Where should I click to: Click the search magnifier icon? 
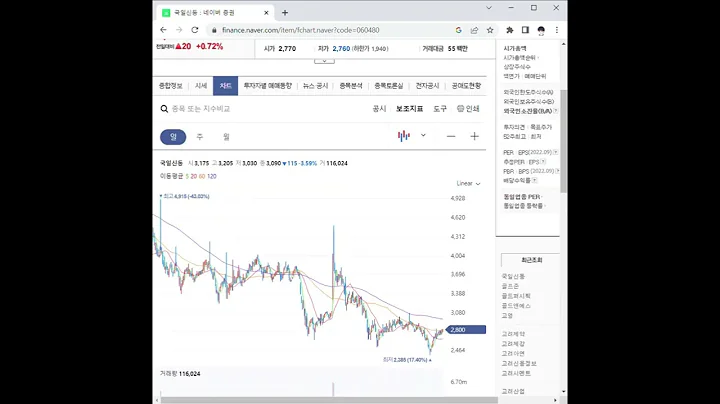164,109
